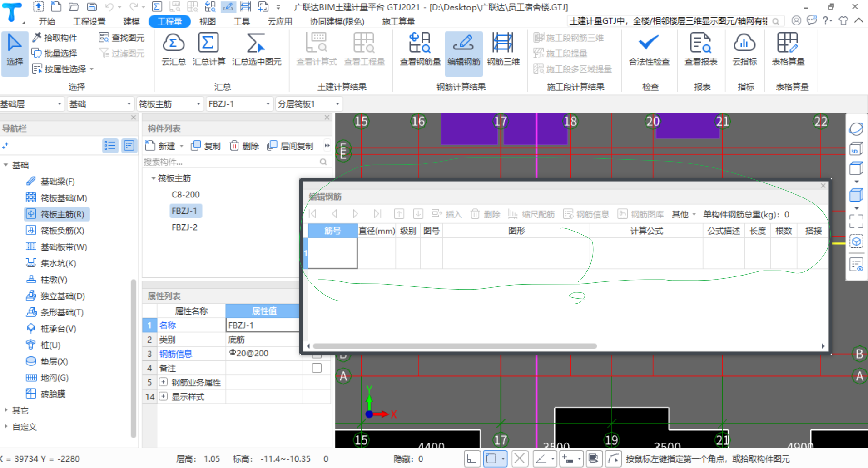Select 垫层(X) in navigation tree
The width and height of the screenshot is (868, 468).
pyautogui.click(x=47, y=361)
